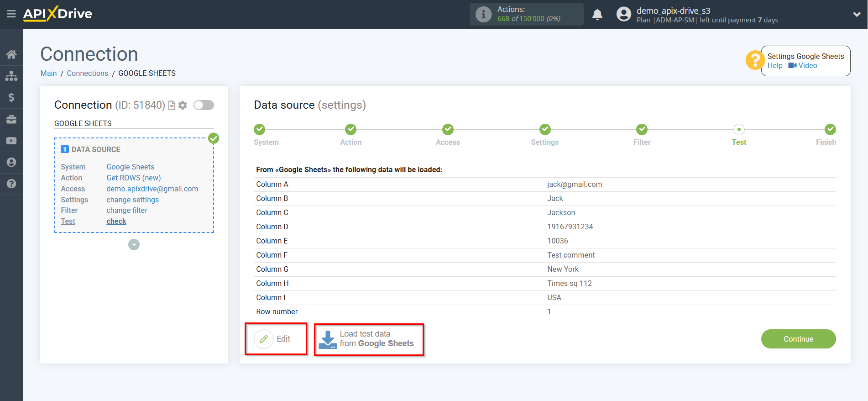The image size is (868, 401).
Task: Open the billing dollar sidebar icon
Action: coord(11,97)
